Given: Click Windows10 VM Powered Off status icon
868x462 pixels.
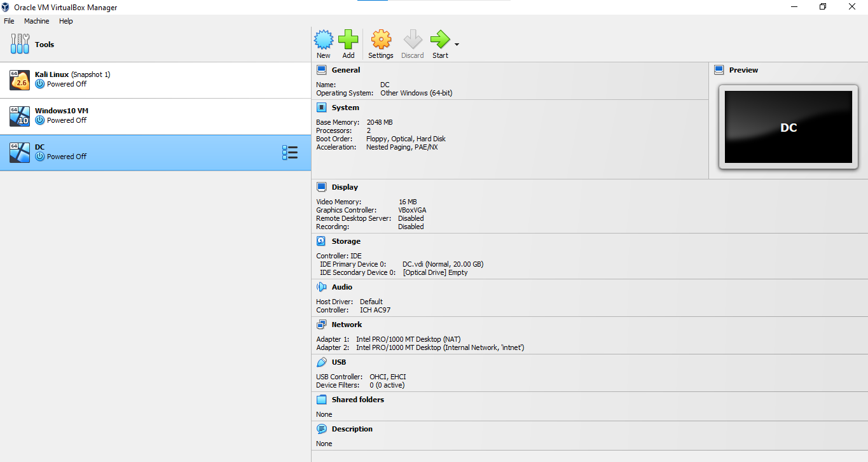Looking at the screenshot, I should [40, 120].
